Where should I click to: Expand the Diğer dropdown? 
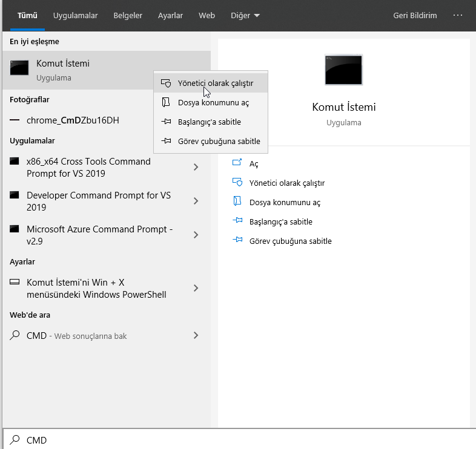[245, 16]
